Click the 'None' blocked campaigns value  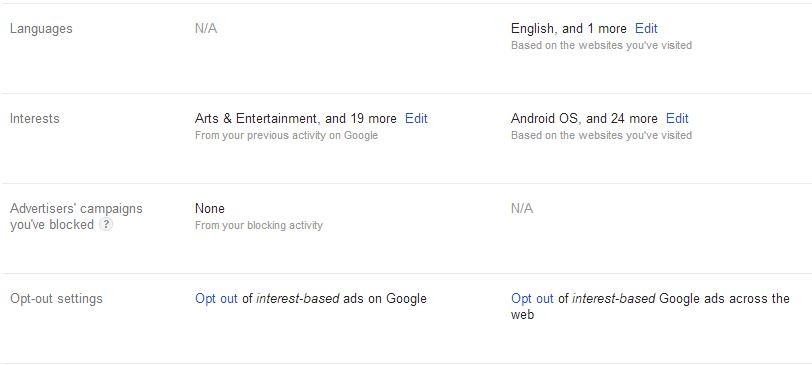coord(210,209)
